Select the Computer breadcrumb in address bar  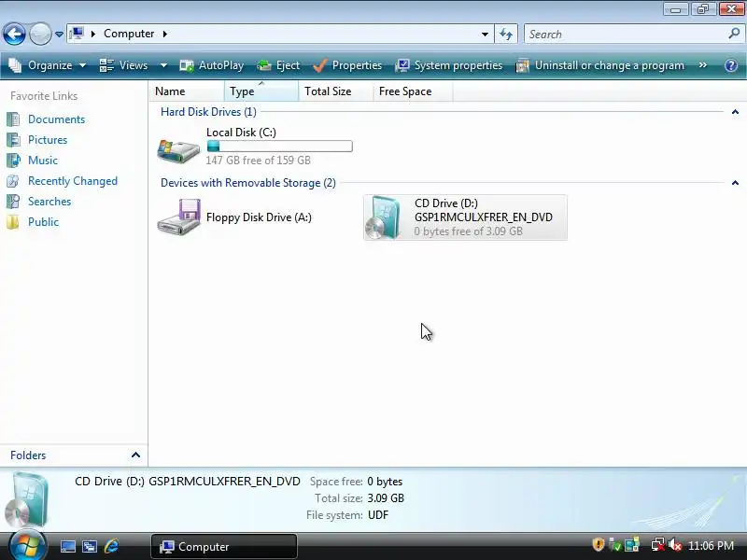coord(129,34)
